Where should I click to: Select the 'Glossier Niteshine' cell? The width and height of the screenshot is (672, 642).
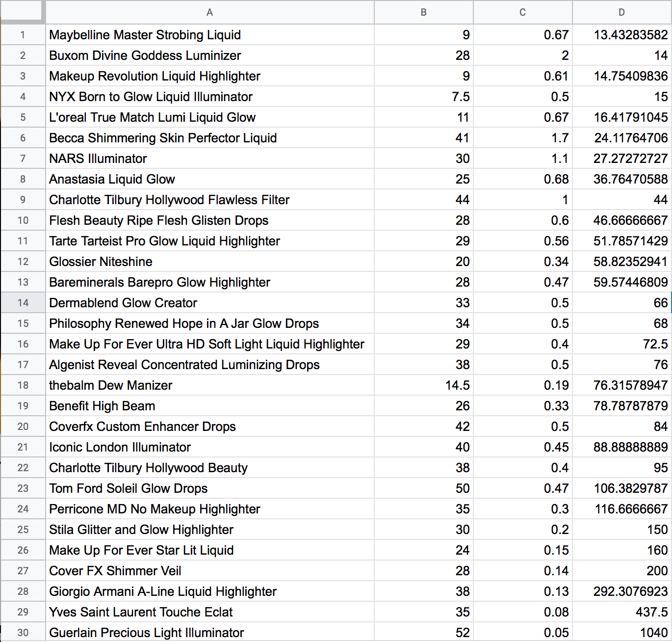(210, 262)
